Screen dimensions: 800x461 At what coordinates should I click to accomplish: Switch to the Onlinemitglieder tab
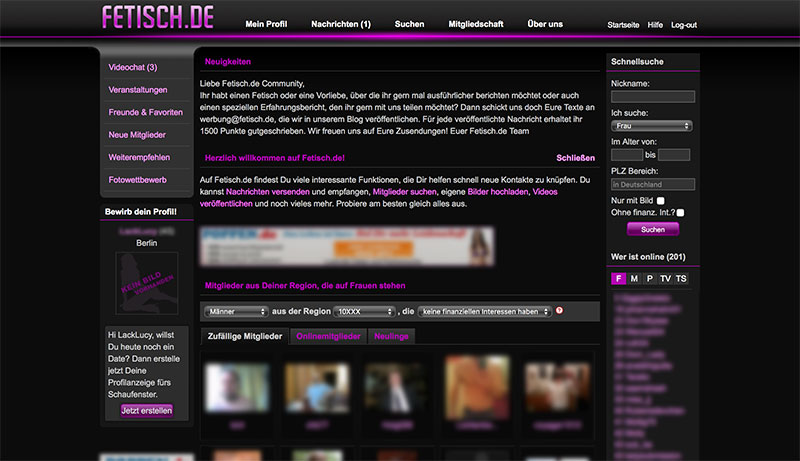click(x=326, y=337)
